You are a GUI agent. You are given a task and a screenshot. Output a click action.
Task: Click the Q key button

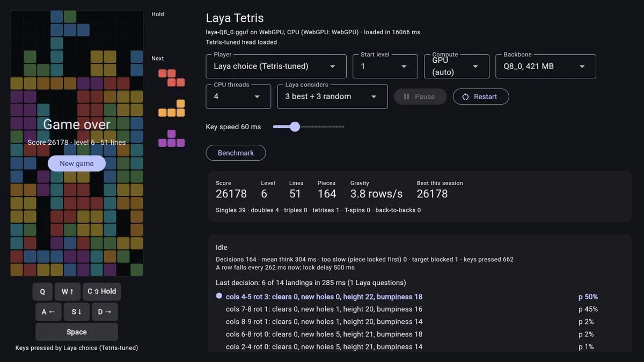[42, 292]
